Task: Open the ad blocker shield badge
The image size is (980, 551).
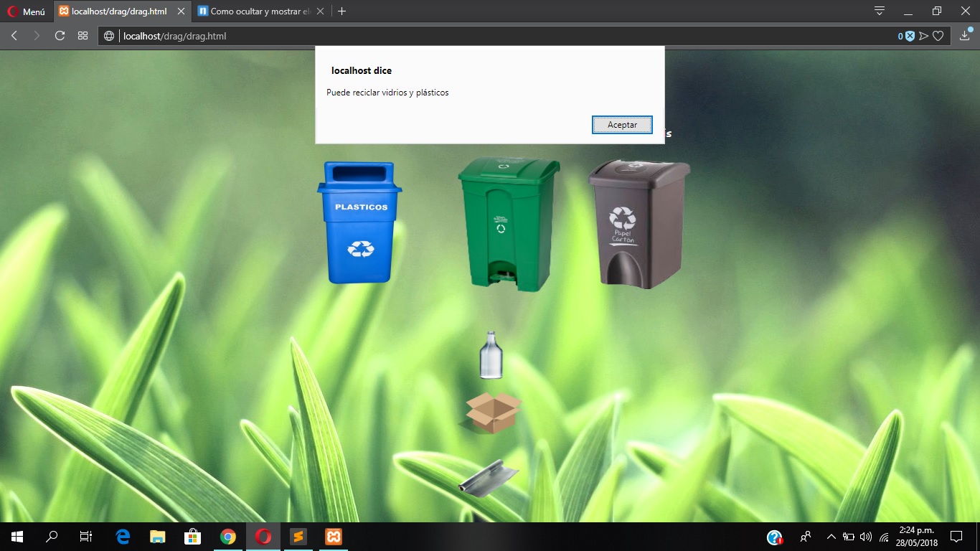Action: pyautogui.click(x=910, y=36)
